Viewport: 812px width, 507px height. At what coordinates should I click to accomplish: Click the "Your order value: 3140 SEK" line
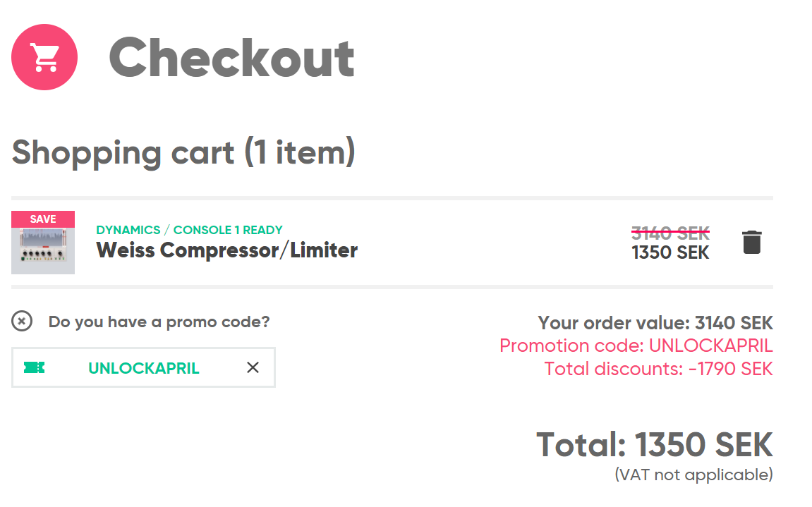click(655, 324)
